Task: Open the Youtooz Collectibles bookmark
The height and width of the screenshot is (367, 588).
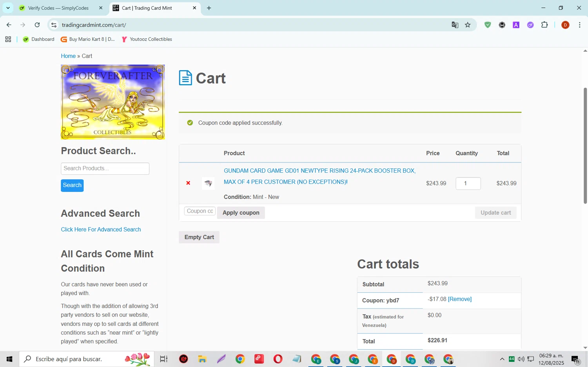Action: pyautogui.click(x=147, y=39)
